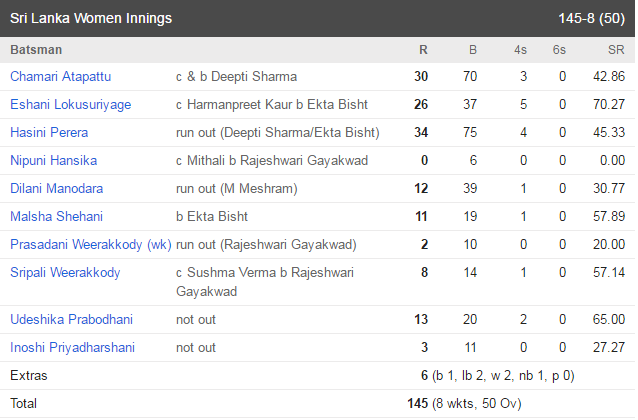
Task: Click the Batsman column header
Action: click(x=36, y=50)
